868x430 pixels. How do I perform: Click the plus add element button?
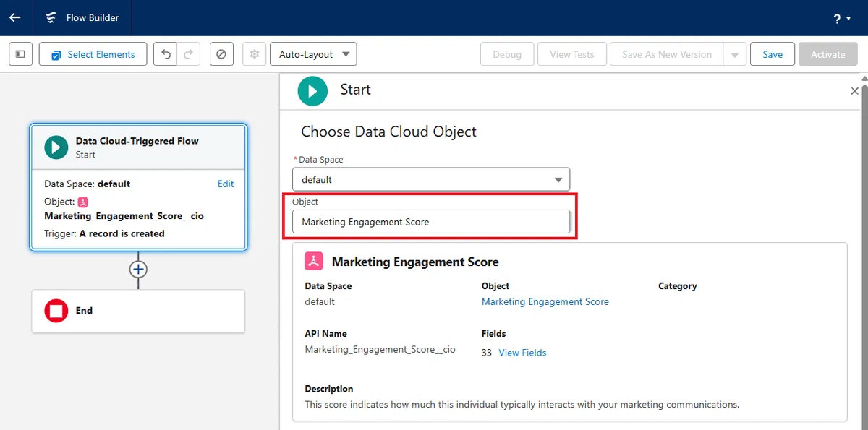point(138,270)
